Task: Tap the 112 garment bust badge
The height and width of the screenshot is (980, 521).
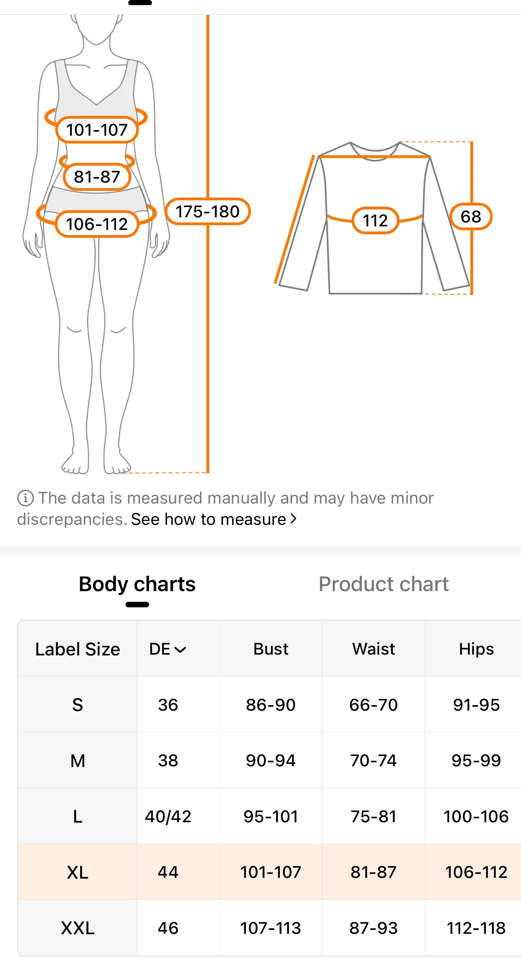Action: [x=375, y=220]
